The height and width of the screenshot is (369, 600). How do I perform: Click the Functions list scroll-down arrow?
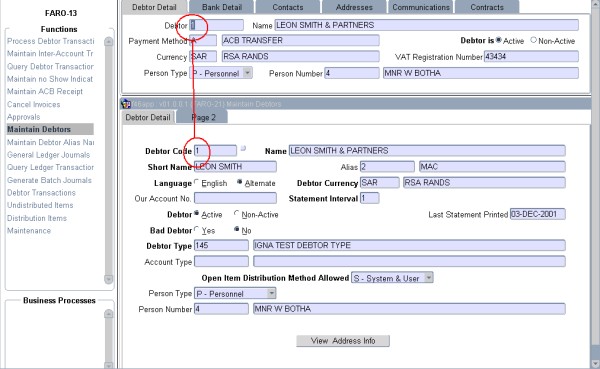click(x=109, y=279)
